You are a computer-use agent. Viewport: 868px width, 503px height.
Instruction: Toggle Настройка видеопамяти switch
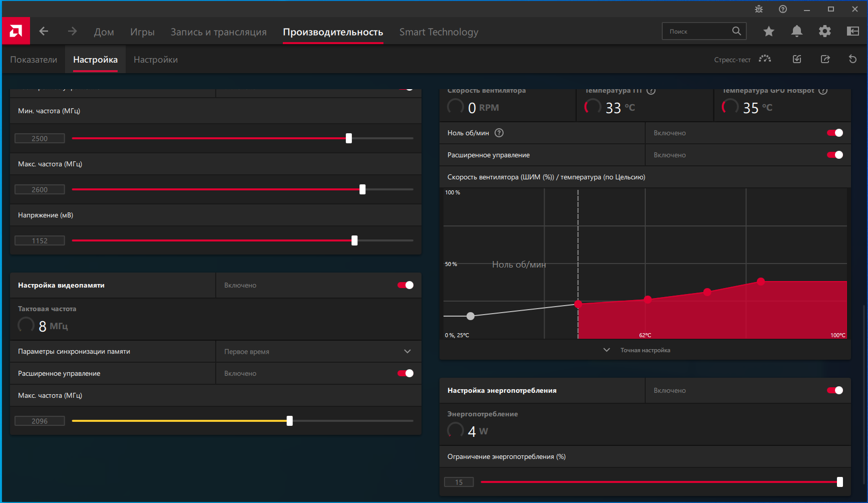[x=405, y=285]
